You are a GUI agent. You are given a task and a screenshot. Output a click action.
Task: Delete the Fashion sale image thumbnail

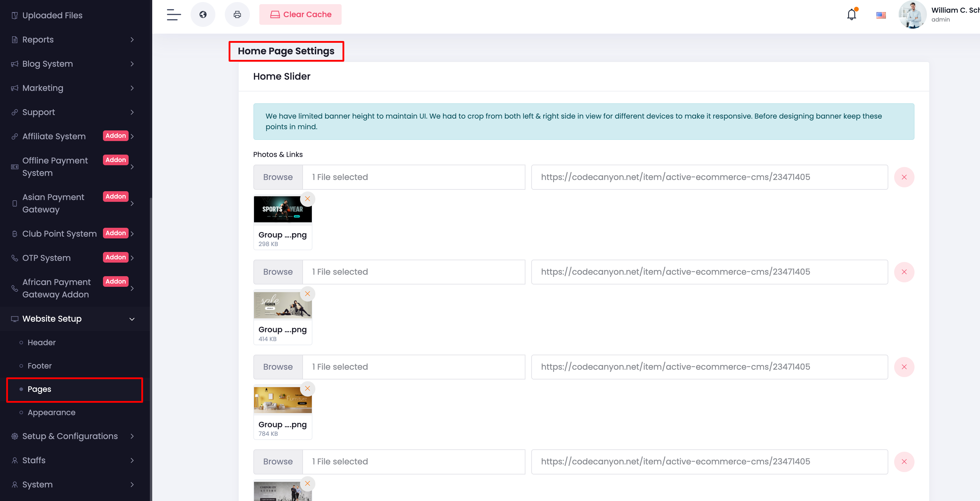[x=307, y=294]
